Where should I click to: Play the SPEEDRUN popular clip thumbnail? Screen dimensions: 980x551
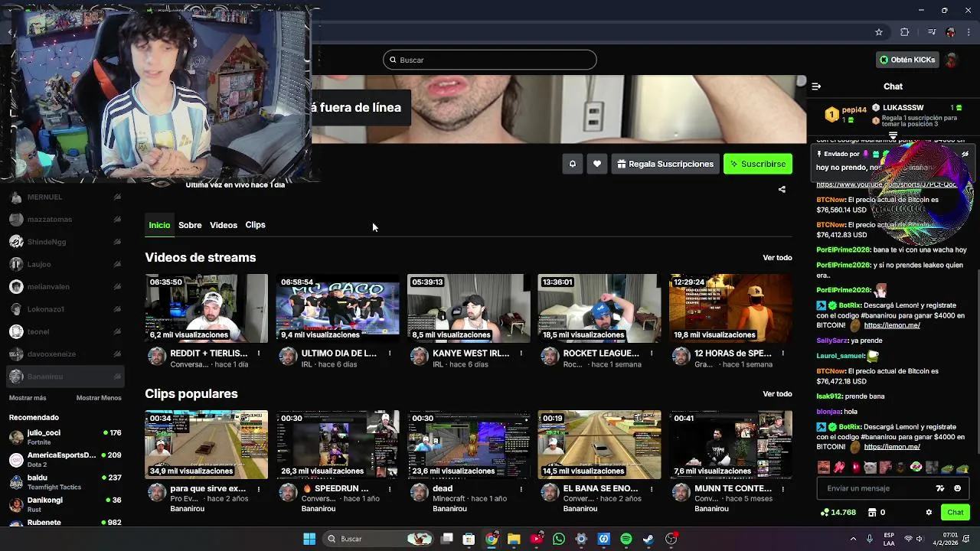[338, 445]
